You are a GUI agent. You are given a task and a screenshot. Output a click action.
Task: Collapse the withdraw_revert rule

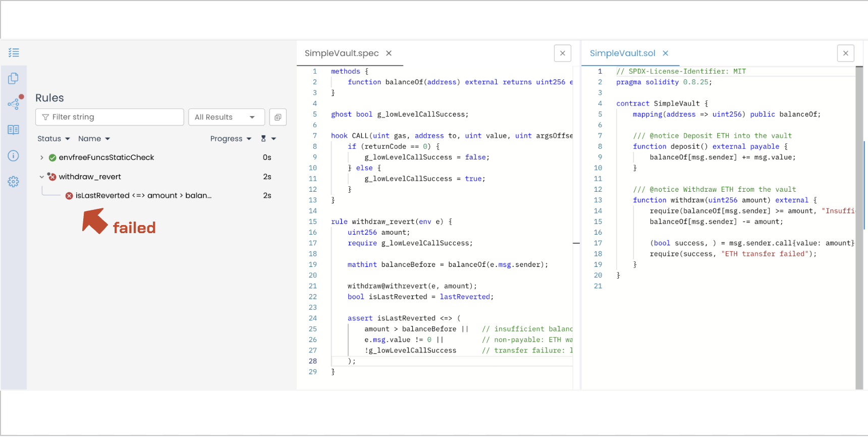pyautogui.click(x=42, y=177)
